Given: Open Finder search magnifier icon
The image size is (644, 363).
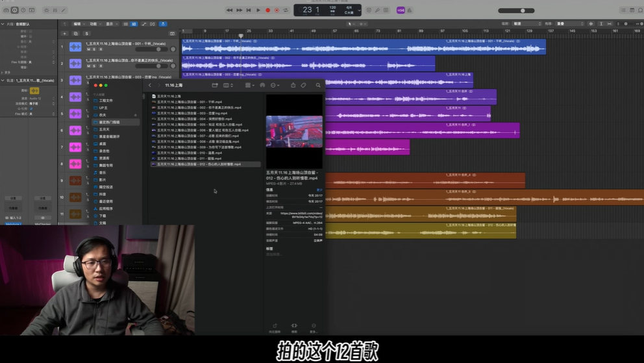Looking at the screenshot, I should coord(318,85).
